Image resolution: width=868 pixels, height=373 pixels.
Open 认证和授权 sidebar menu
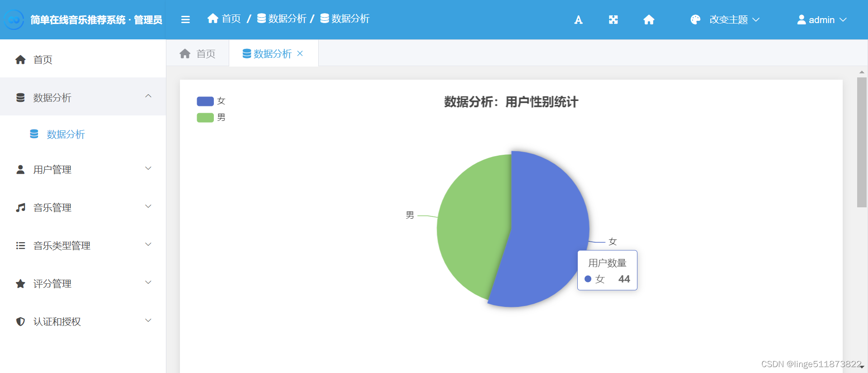click(83, 322)
